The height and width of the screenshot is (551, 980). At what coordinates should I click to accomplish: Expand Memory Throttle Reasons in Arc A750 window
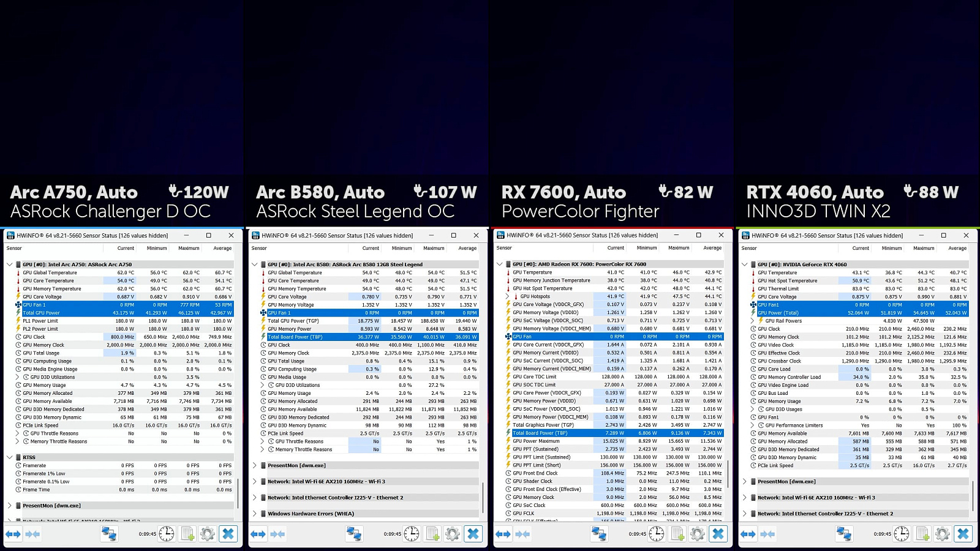pos(18,441)
